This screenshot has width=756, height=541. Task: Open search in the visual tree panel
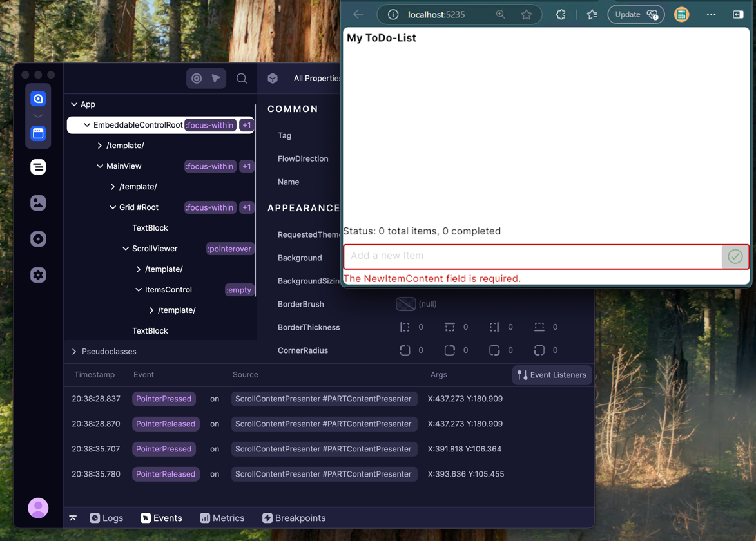(242, 78)
